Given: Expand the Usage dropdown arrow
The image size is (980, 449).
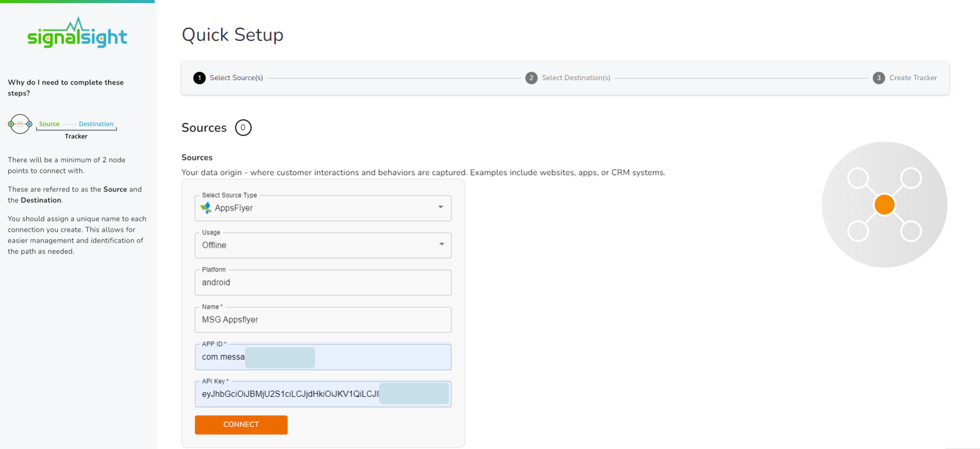Looking at the screenshot, I should [442, 244].
